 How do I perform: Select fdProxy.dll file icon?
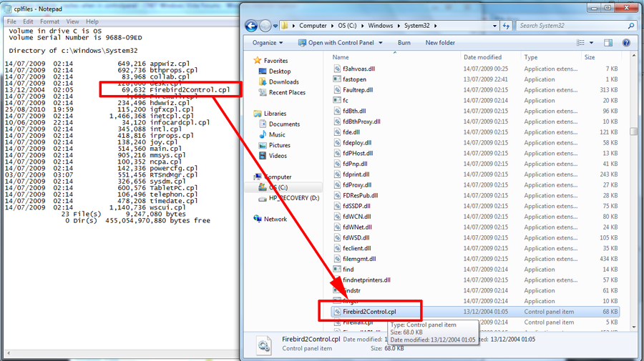[337, 185]
